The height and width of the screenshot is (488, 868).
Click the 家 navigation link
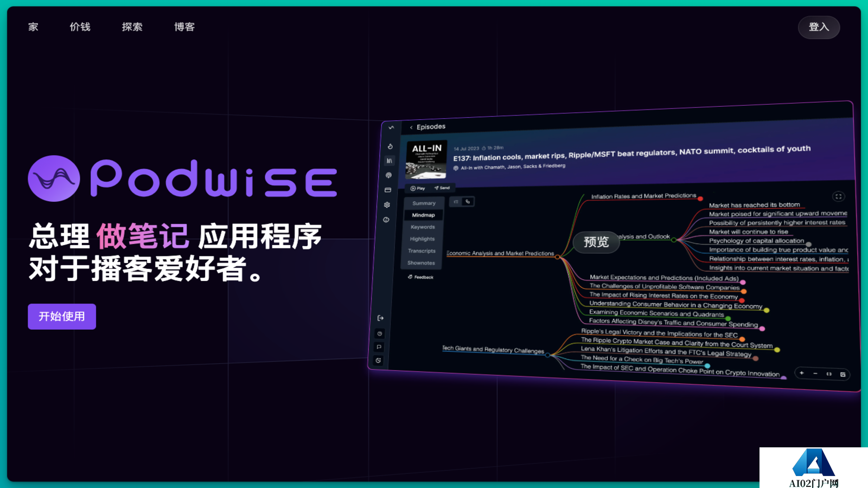point(33,27)
